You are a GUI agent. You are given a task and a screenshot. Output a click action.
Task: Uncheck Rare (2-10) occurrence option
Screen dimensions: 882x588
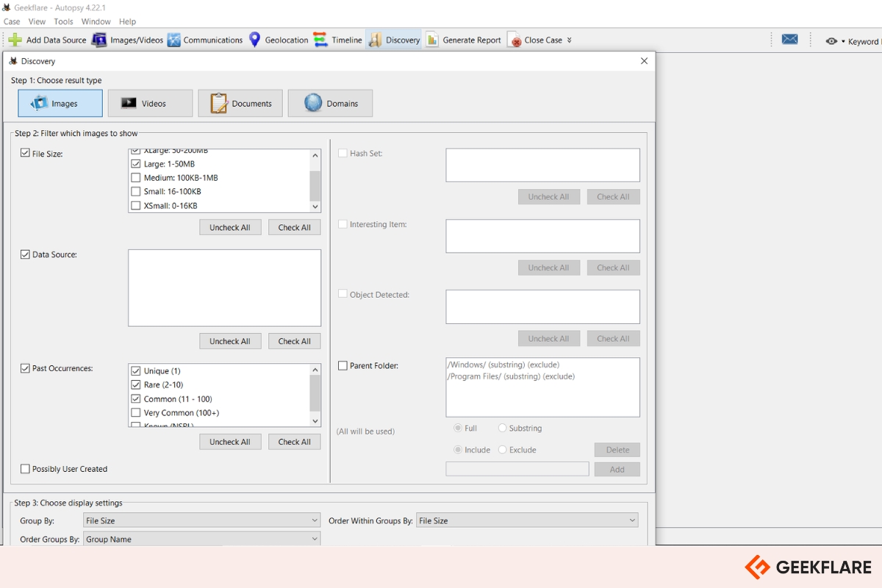pyautogui.click(x=135, y=385)
